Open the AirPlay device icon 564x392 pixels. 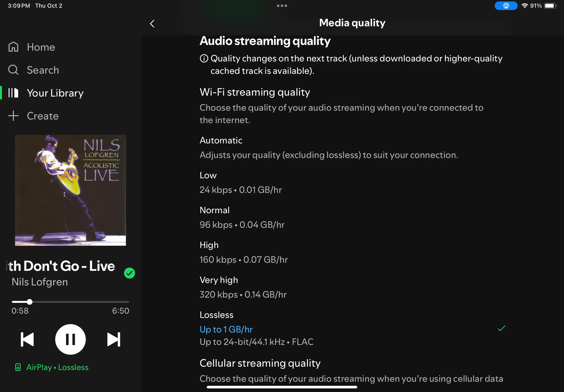tap(18, 367)
